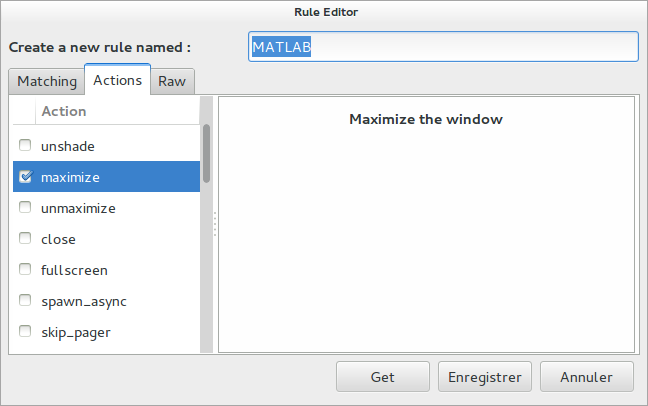Open the Raw tab

coord(172,81)
